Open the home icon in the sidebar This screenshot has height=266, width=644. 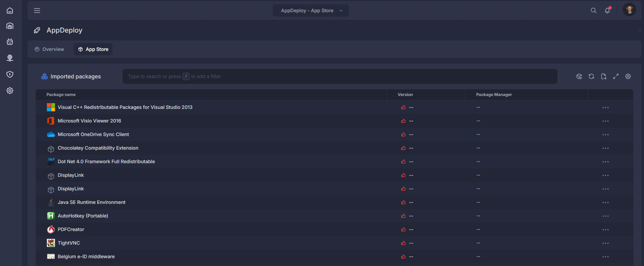[10, 11]
